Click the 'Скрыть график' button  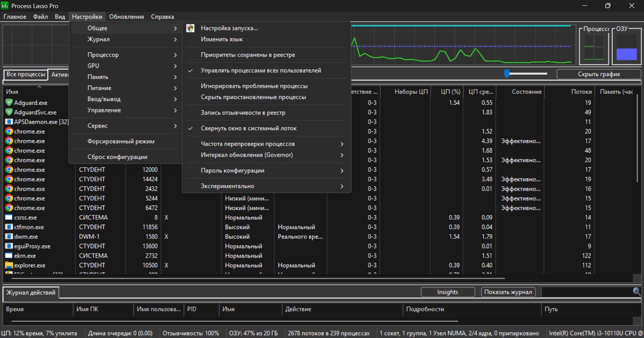click(x=598, y=74)
